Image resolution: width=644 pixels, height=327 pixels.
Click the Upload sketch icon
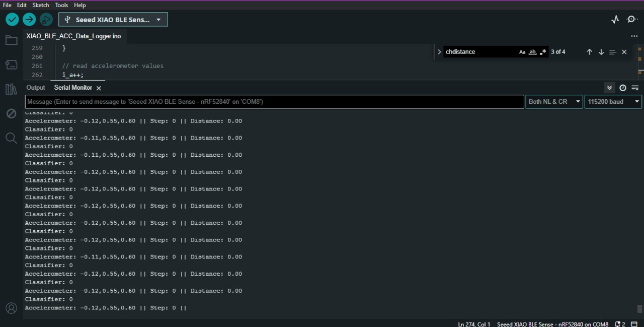coord(29,19)
